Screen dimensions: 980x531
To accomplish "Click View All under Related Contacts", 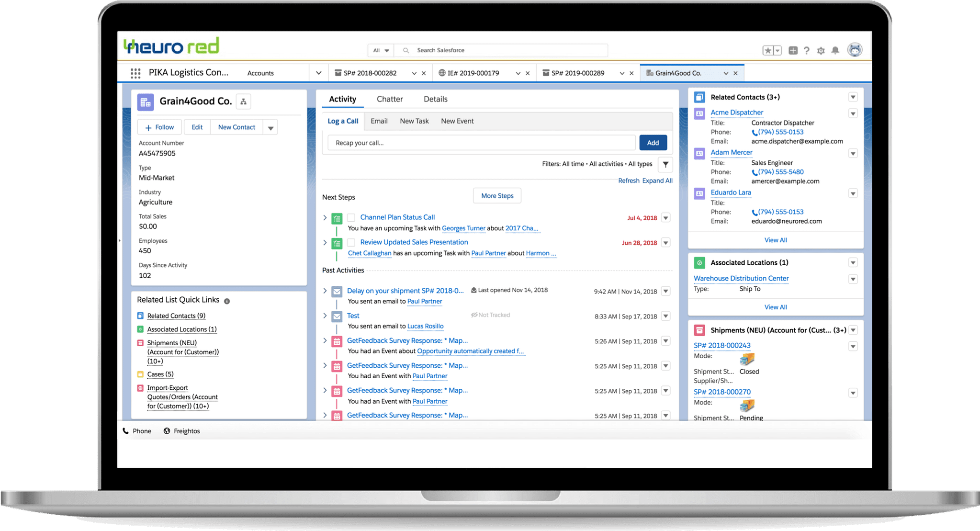I will coord(776,240).
